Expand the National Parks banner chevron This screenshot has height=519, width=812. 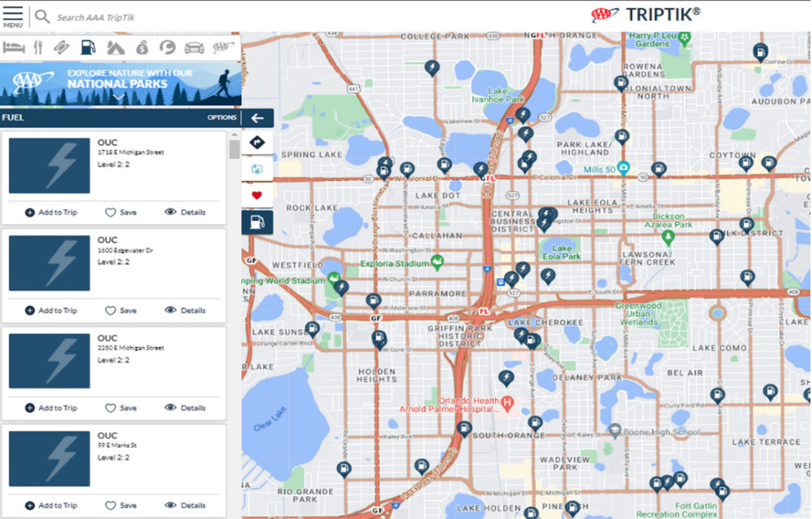[117, 96]
